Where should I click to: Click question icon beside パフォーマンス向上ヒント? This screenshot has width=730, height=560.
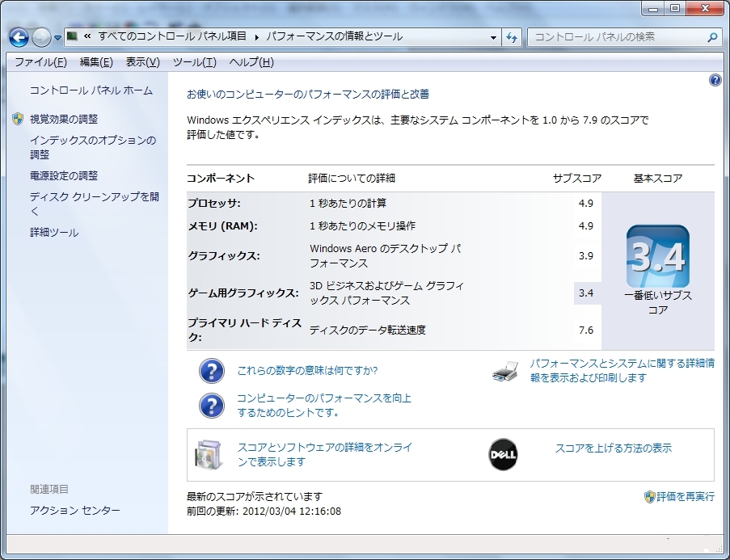click(212, 405)
